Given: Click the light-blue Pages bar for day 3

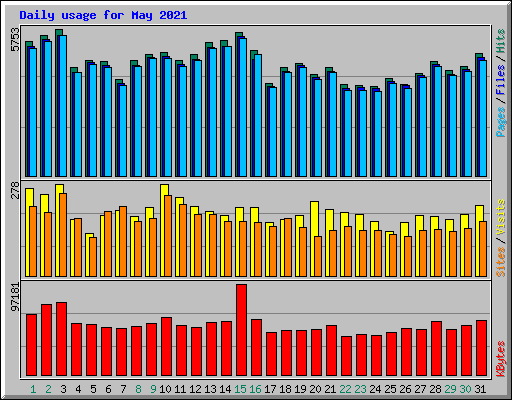Looking at the screenshot, I should pos(63,106).
